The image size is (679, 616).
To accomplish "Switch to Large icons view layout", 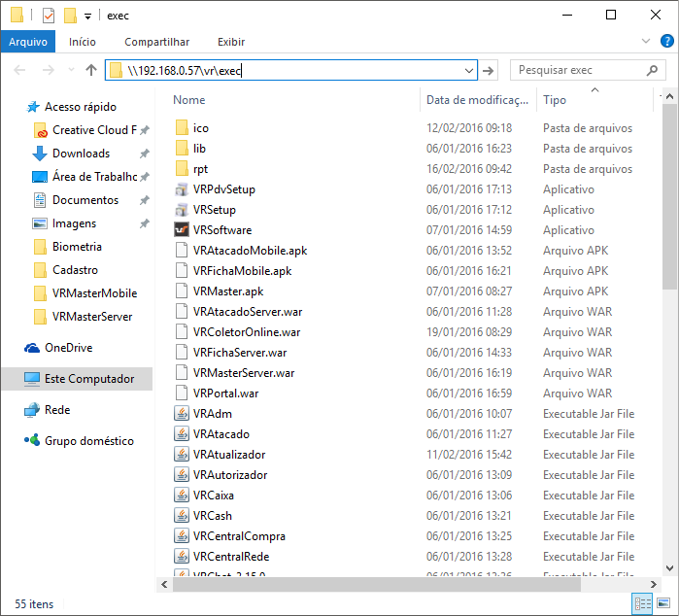I will pos(663,603).
